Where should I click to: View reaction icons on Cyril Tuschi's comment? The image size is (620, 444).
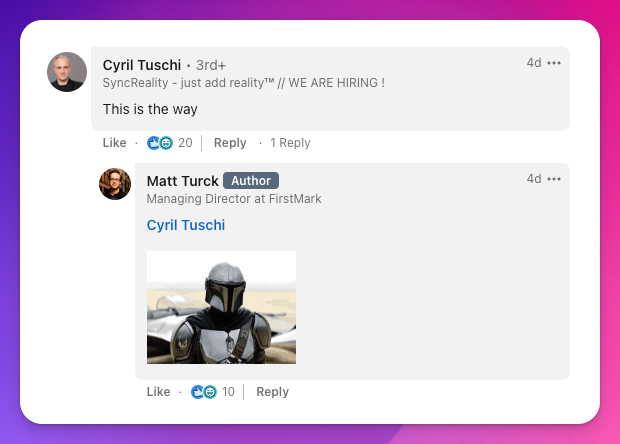tap(160, 143)
